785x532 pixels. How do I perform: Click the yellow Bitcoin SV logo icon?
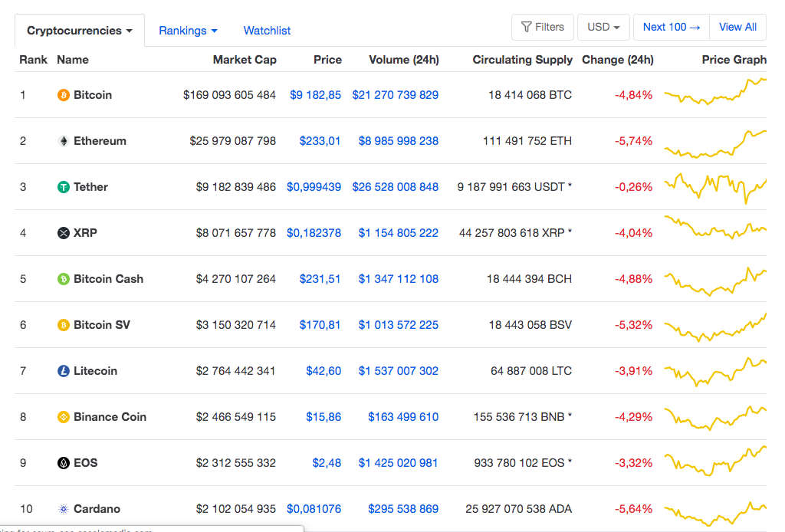click(63, 325)
